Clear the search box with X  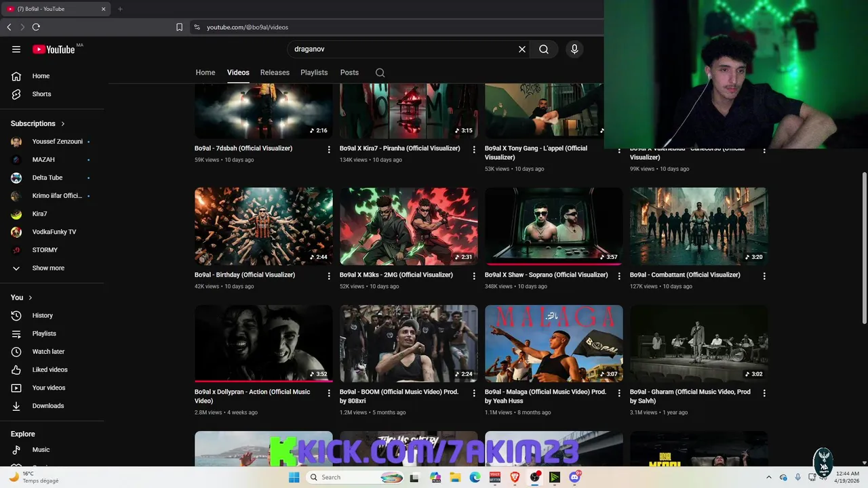(522, 49)
